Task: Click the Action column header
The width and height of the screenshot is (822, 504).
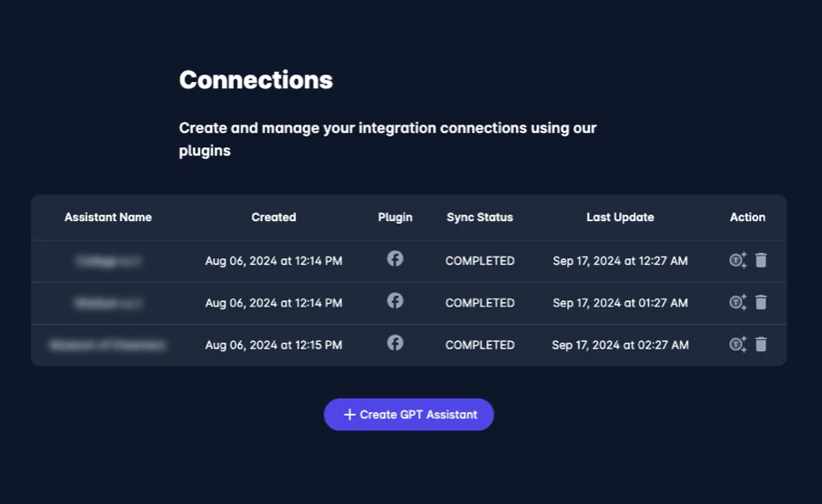Action: (x=747, y=217)
